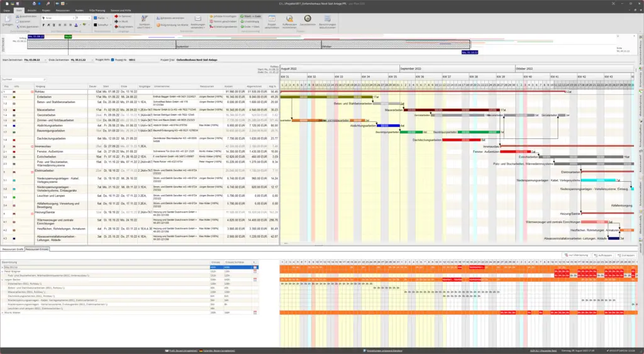Open the Schraffur pattern dropdown
This screenshot has height=354, width=644.
[109, 25]
